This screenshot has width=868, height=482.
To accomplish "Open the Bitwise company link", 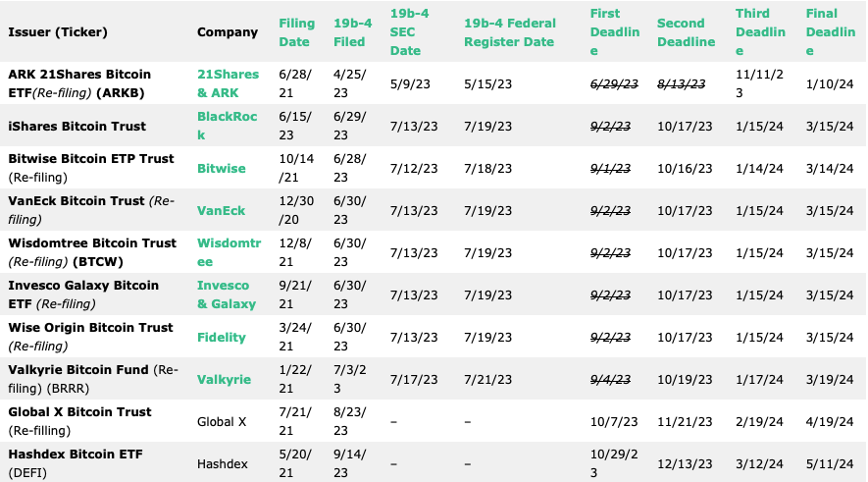I will (222, 169).
